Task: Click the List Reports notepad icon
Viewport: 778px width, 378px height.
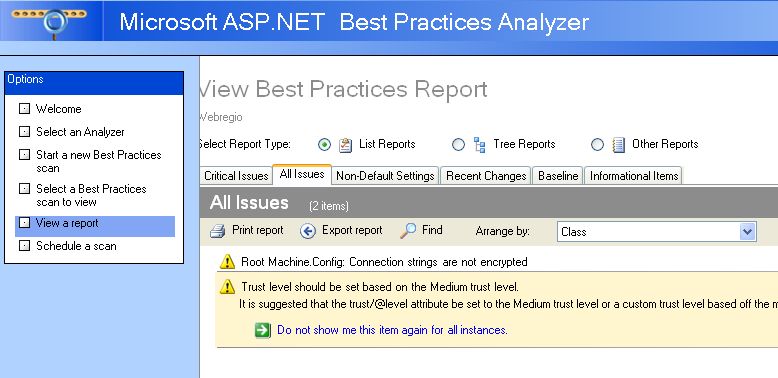Action: [x=345, y=145]
